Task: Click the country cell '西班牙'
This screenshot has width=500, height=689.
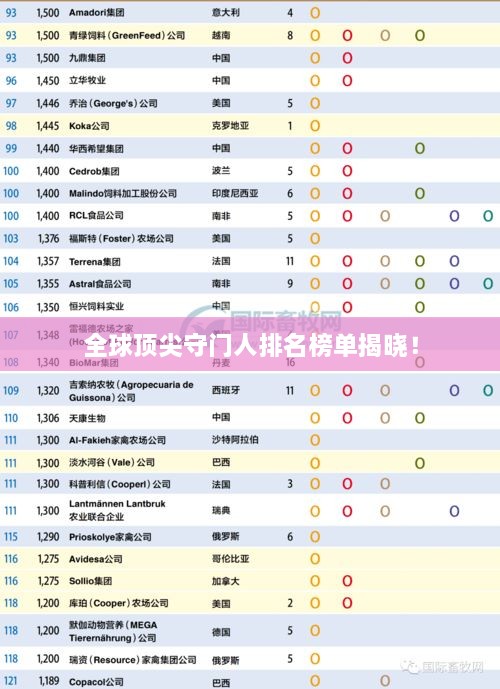Action: (226, 390)
